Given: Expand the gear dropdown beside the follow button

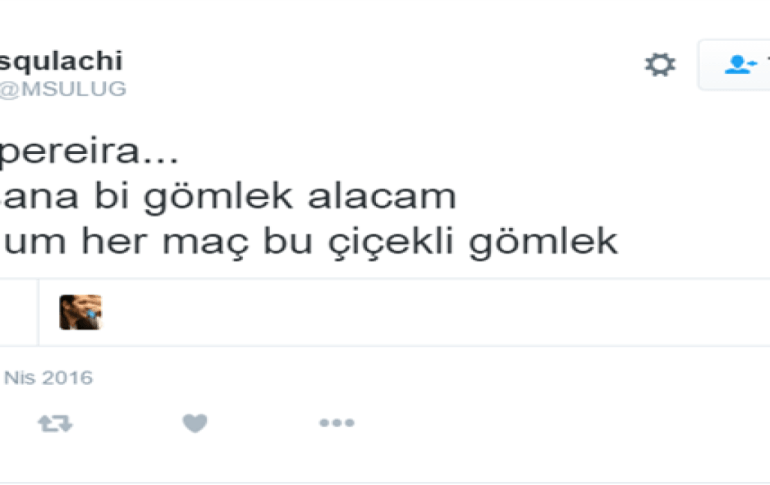Looking at the screenshot, I should pyautogui.click(x=660, y=64).
